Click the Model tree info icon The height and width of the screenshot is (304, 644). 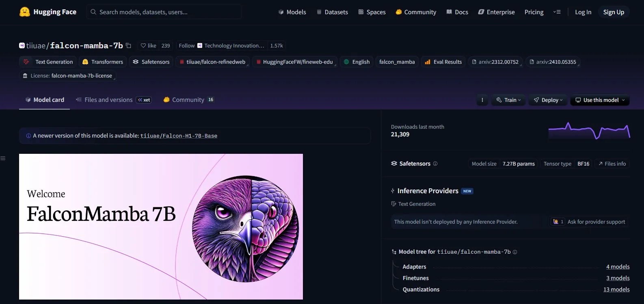tap(515, 252)
